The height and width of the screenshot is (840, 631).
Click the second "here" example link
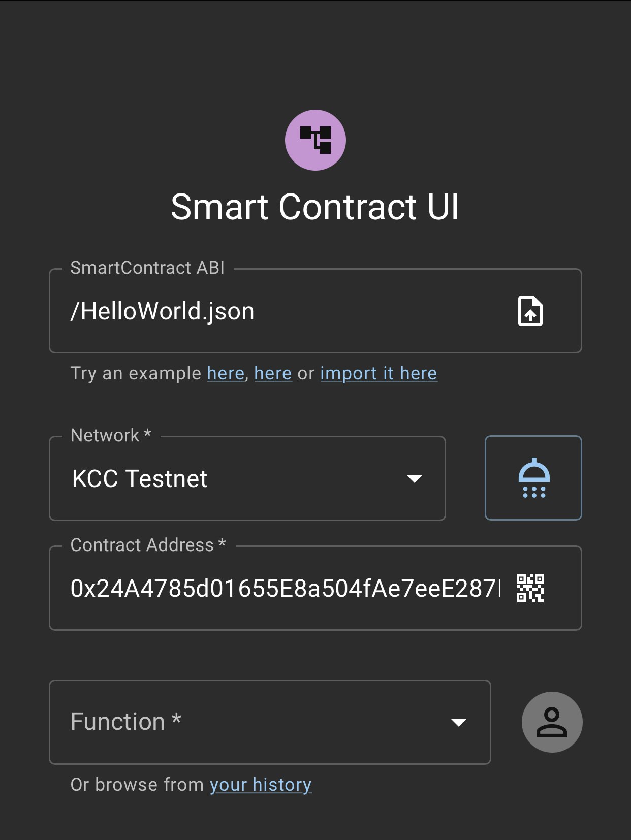272,373
